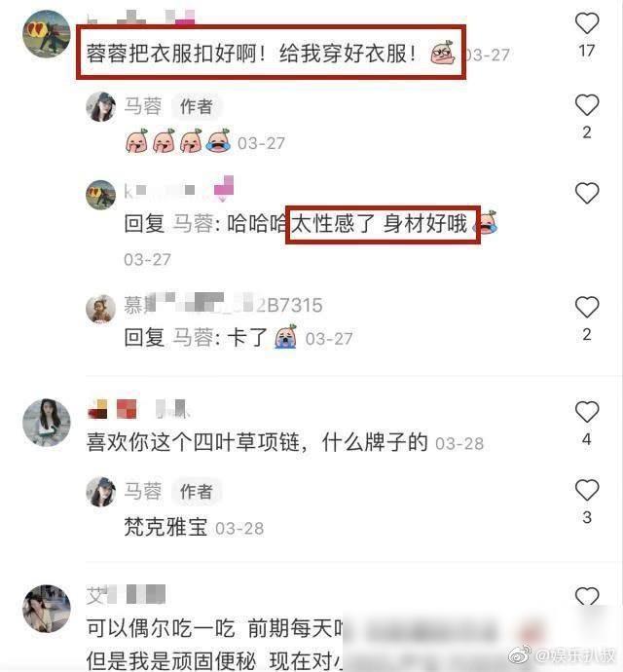Tap 马蓉 mention in the 卡了 reply
Image resolution: width=623 pixels, height=672 pixels.
(x=193, y=337)
